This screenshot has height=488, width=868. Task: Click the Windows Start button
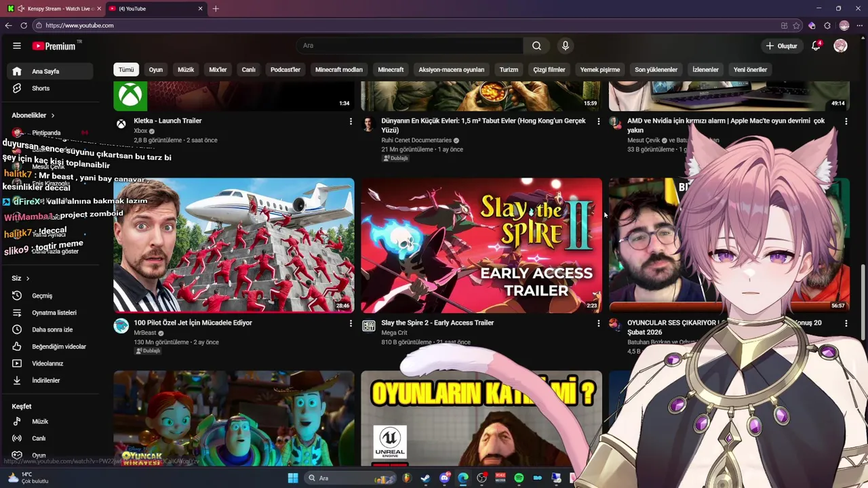pyautogui.click(x=293, y=478)
